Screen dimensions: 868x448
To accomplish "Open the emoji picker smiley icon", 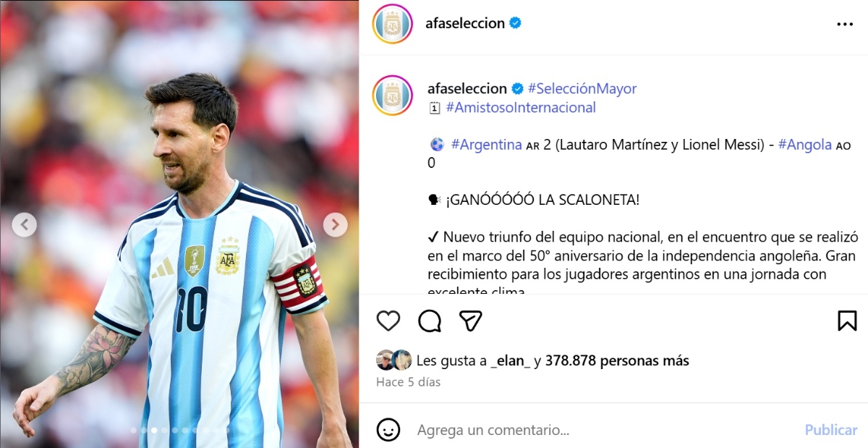I will pos(388,429).
